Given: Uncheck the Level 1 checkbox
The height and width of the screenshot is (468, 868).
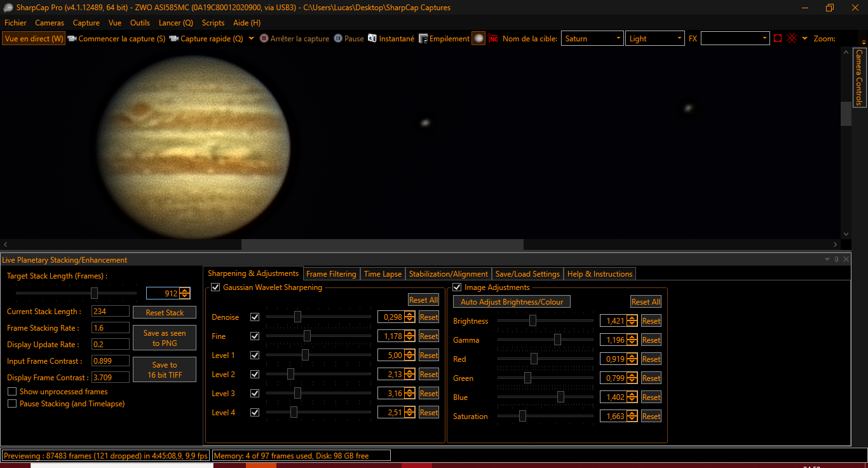Looking at the screenshot, I should coord(255,355).
